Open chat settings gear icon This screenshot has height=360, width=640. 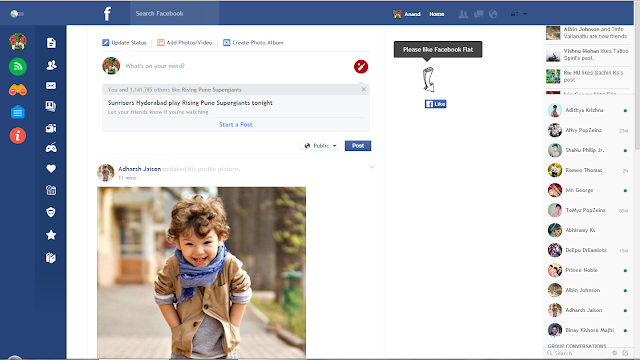(x=615, y=353)
